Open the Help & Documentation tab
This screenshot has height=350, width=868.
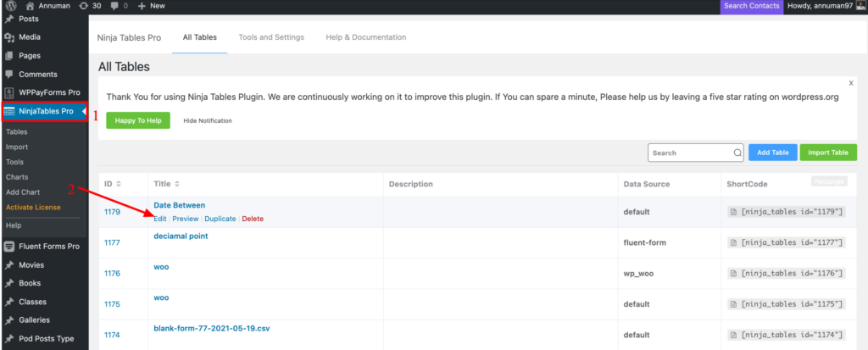pos(367,37)
